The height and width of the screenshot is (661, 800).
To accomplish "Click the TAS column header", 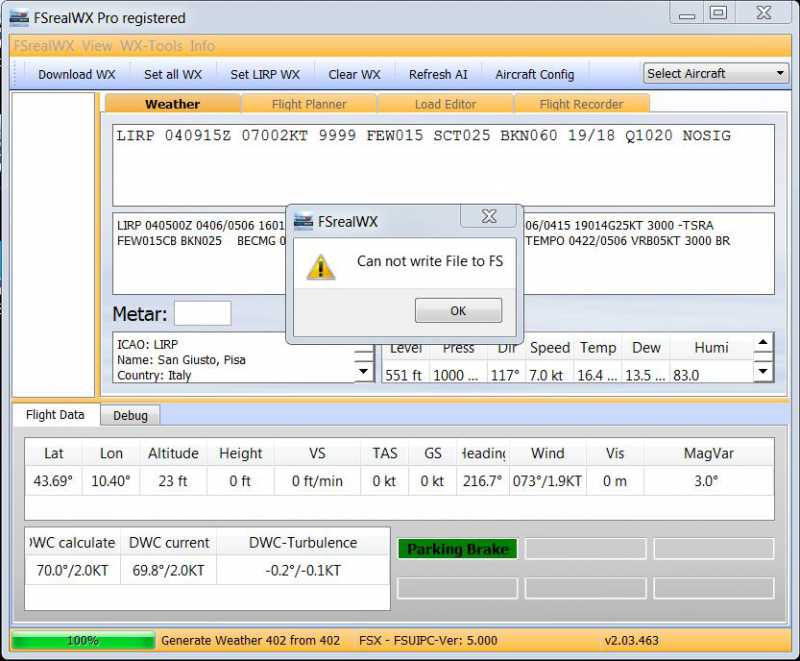I will point(385,453).
